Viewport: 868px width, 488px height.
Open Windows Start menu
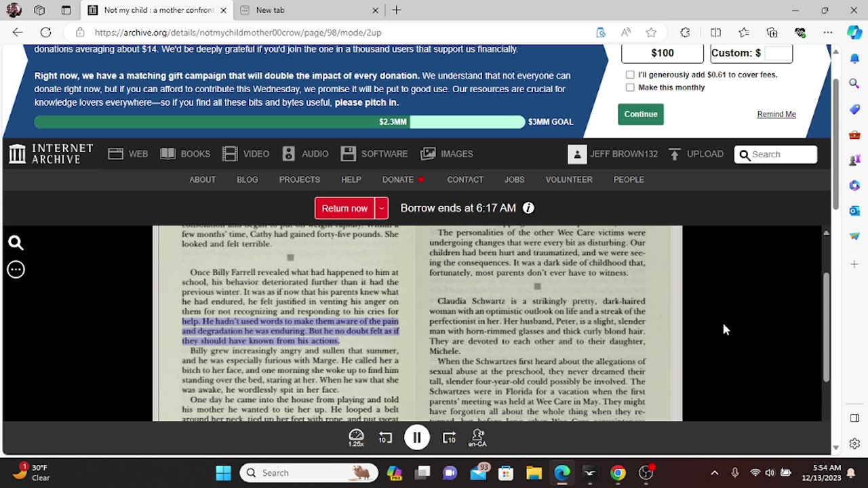click(223, 472)
